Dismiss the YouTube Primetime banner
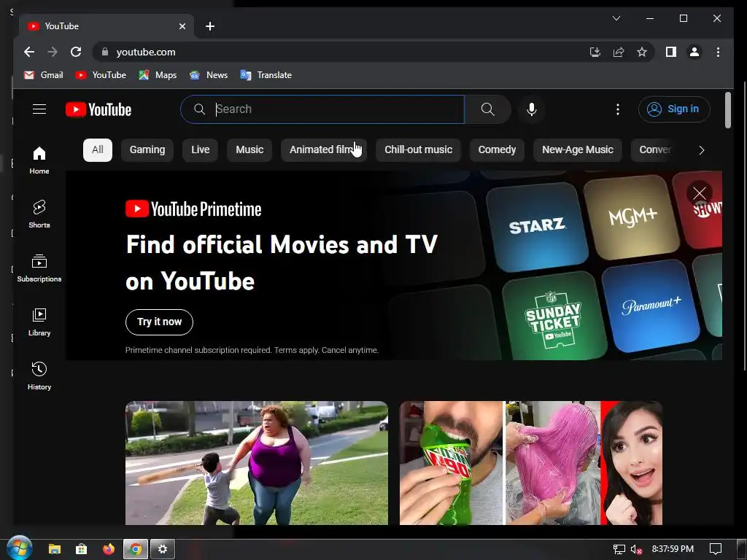Viewport: 747px width, 560px height. point(700,192)
